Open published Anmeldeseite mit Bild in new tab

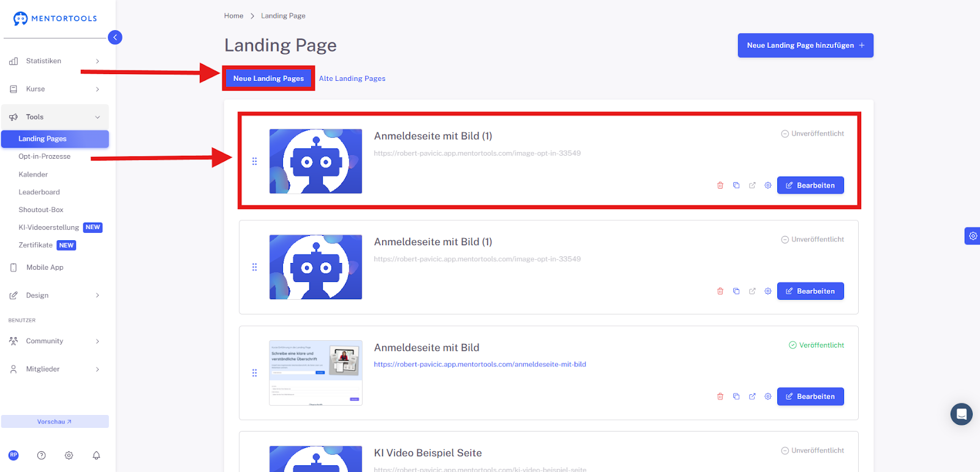[752, 397]
